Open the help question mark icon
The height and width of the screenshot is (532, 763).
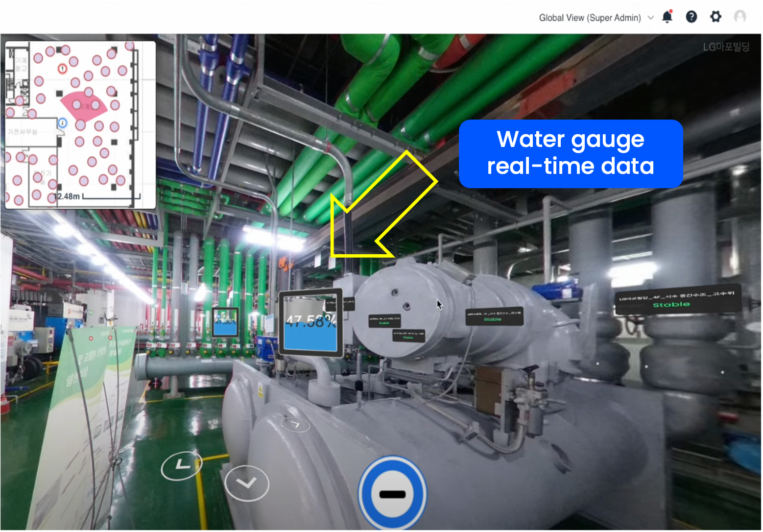(x=691, y=17)
